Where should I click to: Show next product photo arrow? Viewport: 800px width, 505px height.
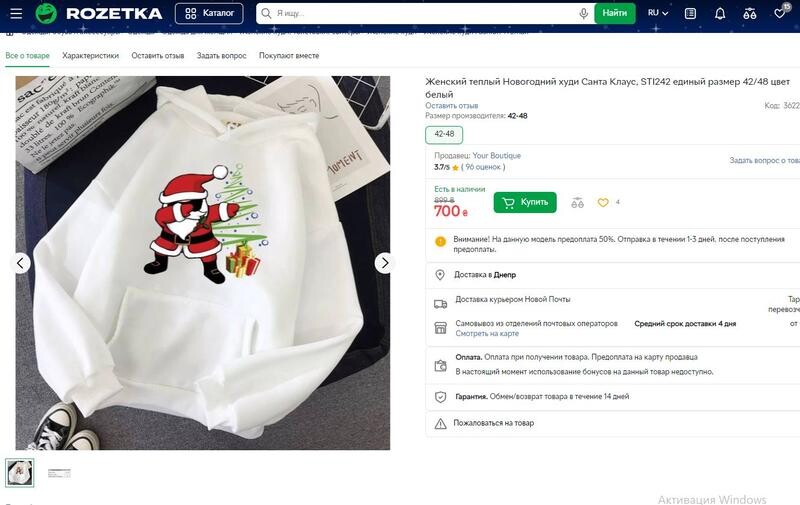click(385, 263)
